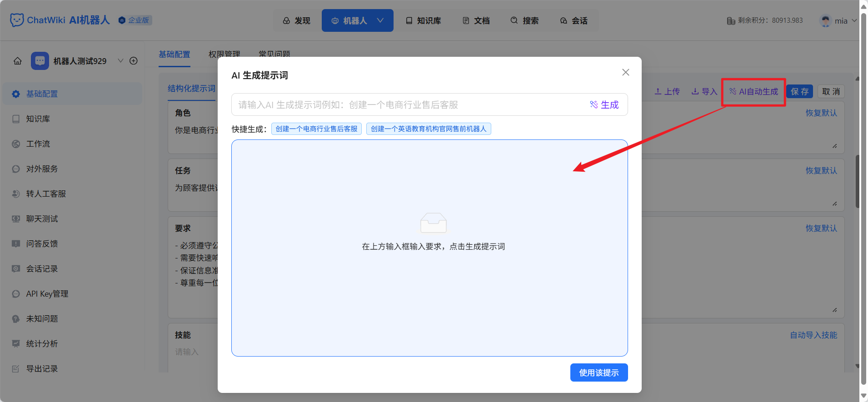Viewport: 868px width, 402px height.
Task: Choose quick option 创建一个电商行业售后客服
Action: point(316,129)
